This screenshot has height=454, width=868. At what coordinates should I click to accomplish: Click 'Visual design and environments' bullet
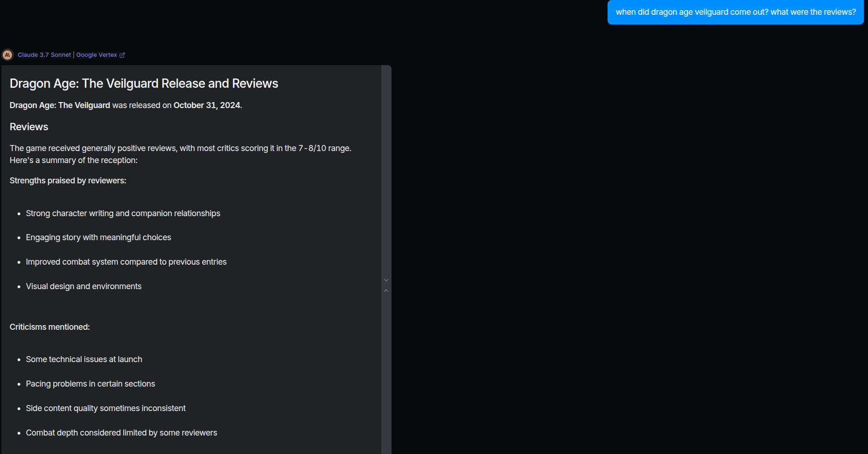[x=84, y=286]
